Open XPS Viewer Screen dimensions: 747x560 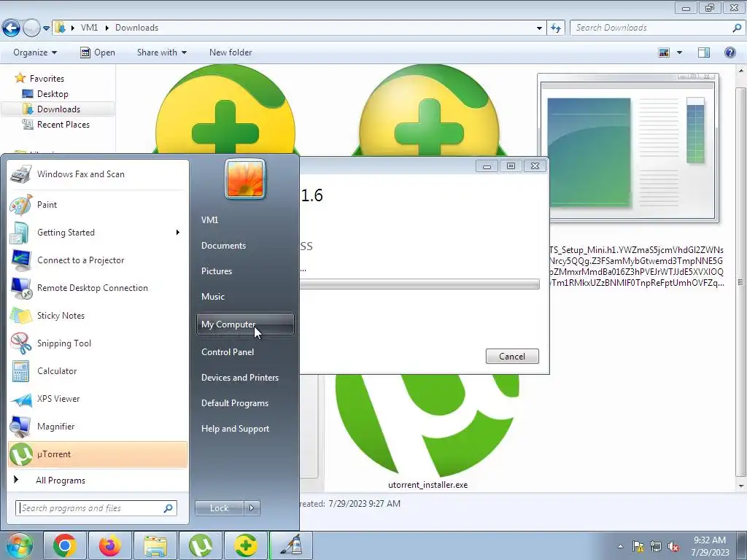pos(98,399)
